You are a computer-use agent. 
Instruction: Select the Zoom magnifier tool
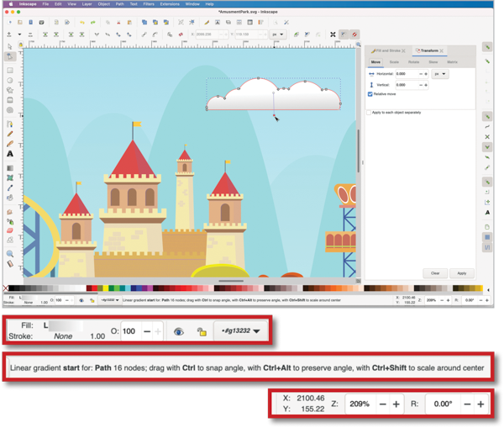click(10, 254)
